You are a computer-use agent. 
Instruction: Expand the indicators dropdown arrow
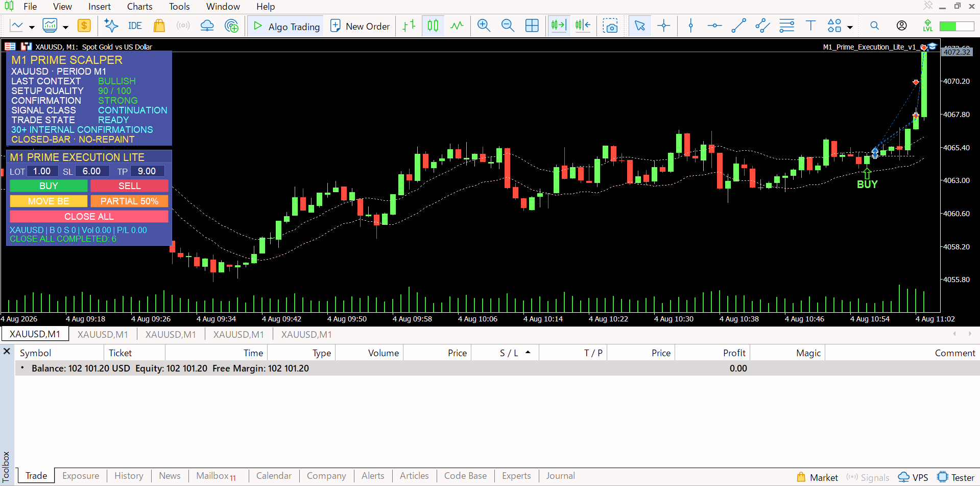(x=65, y=27)
